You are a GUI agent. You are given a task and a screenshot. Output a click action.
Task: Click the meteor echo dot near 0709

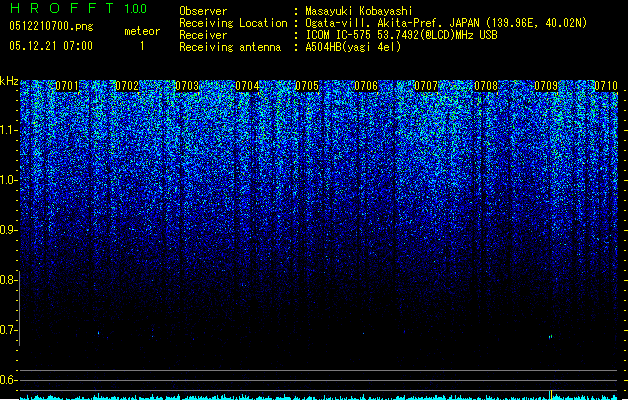550,337
